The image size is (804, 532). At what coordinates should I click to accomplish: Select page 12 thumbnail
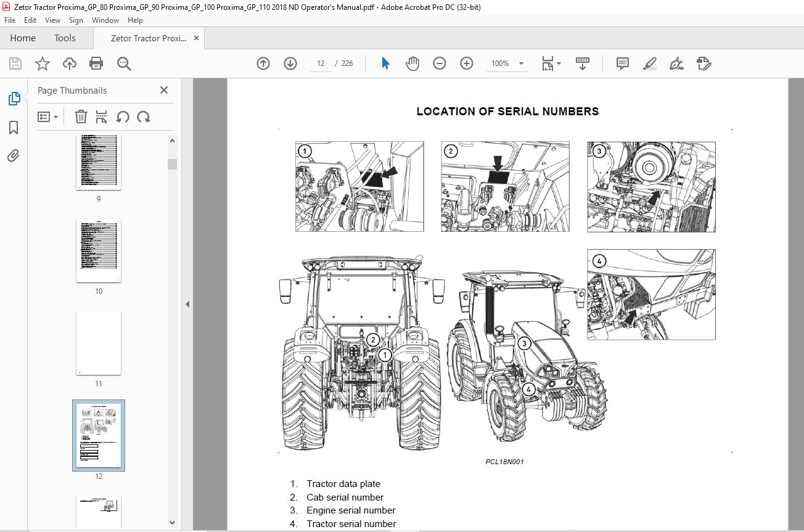99,435
